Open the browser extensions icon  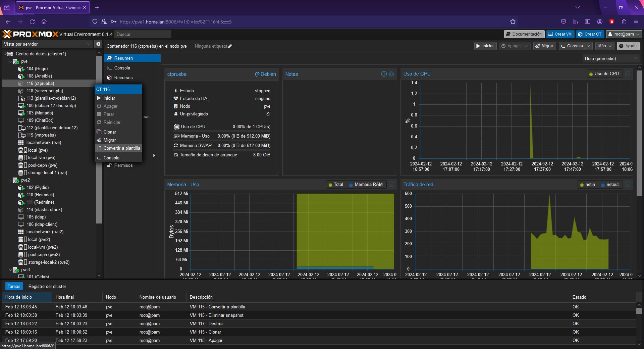624,22
